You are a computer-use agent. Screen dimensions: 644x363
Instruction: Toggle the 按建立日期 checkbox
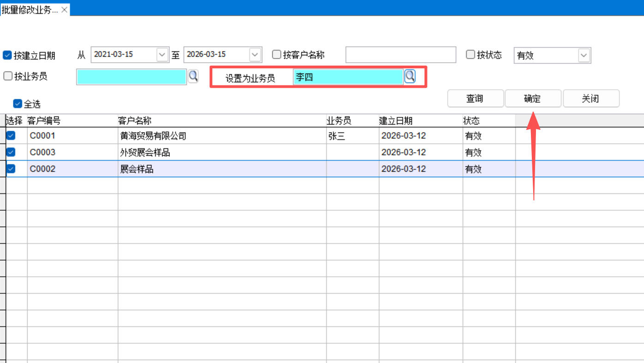tap(7, 55)
